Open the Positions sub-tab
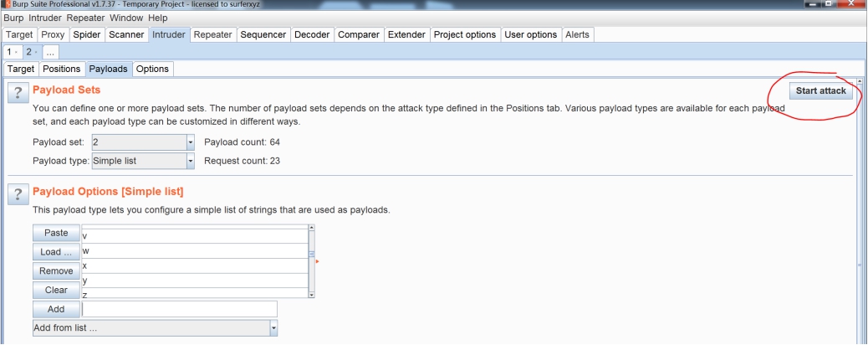 (61, 69)
